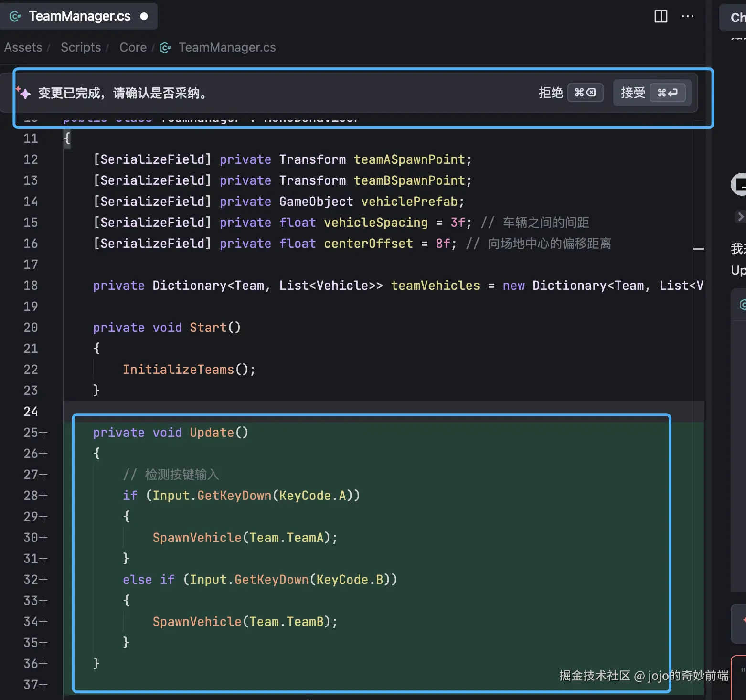Click line number 12 in the gutter

click(x=31, y=159)
